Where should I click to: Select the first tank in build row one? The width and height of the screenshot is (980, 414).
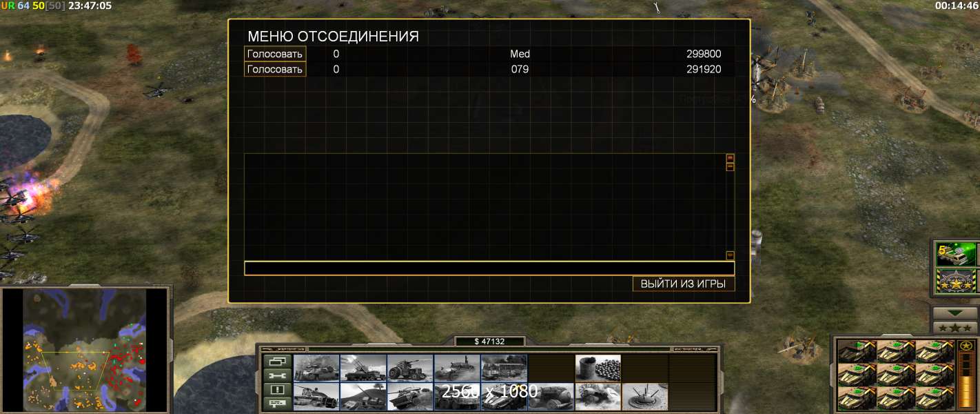pos(316,368)
